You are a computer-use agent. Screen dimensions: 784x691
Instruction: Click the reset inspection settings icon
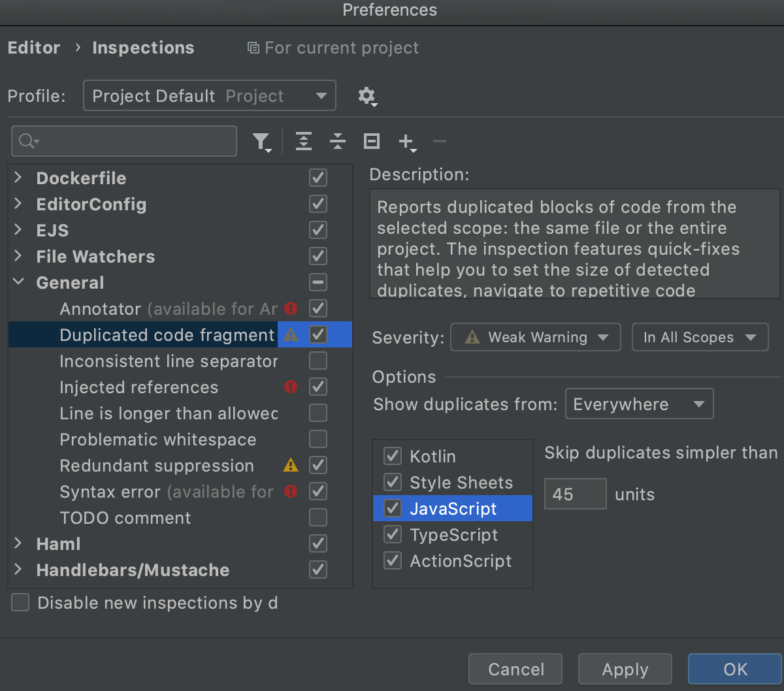click(x=371, y=141)
